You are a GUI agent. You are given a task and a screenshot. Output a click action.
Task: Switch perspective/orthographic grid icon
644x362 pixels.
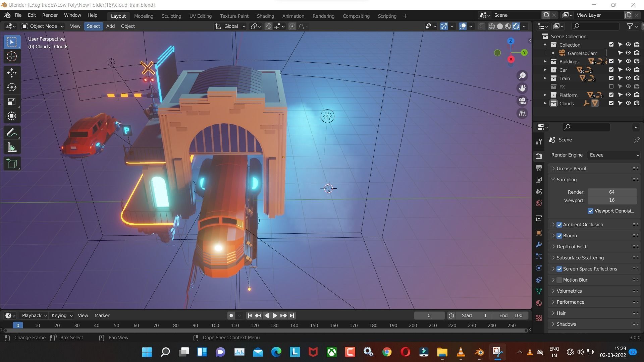pyautogui.click(x=522, y=114)
